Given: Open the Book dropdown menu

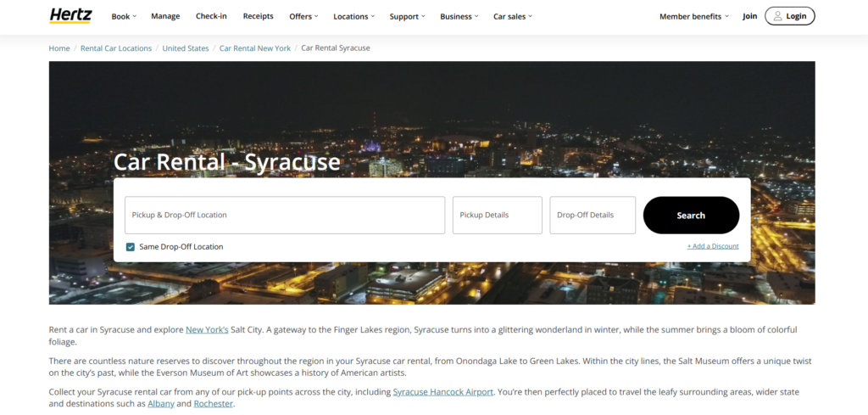Looking at the screenshot, I should click(124, 17).
